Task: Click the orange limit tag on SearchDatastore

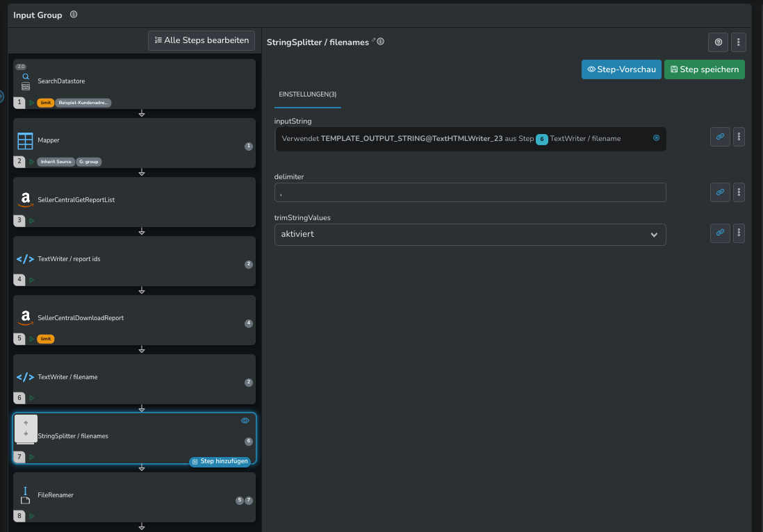Action: point(46,103)
